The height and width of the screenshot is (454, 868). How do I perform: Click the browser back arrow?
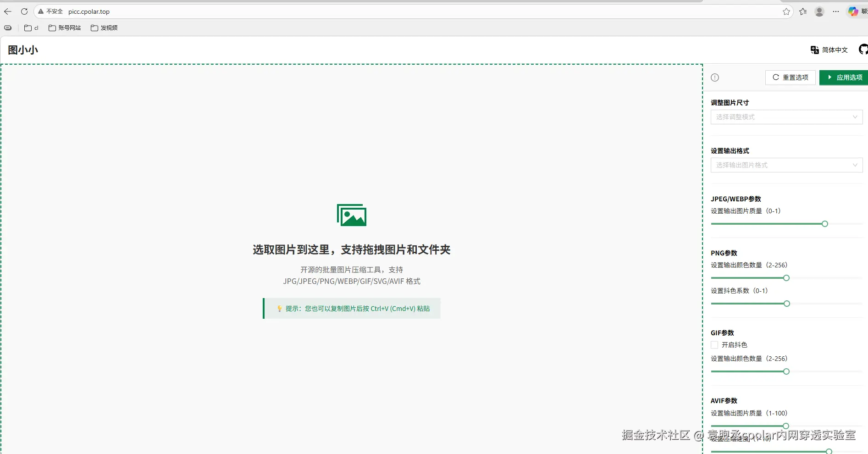[7, 11]
